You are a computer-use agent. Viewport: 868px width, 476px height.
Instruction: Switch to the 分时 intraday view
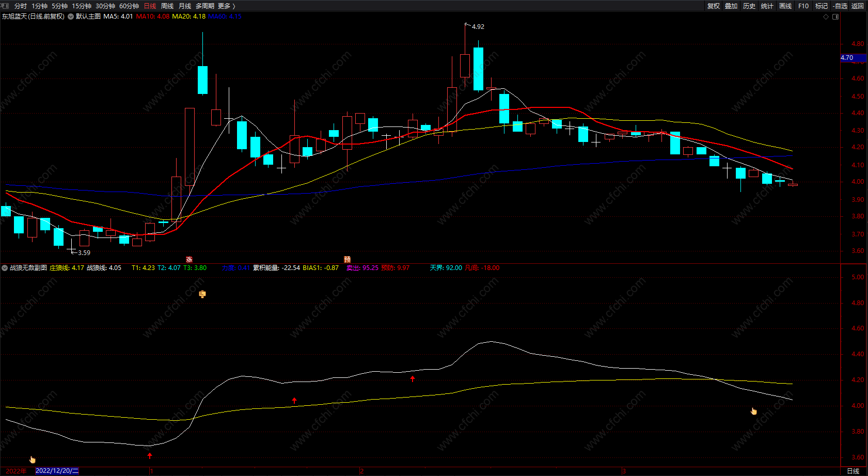coord(21,6)
